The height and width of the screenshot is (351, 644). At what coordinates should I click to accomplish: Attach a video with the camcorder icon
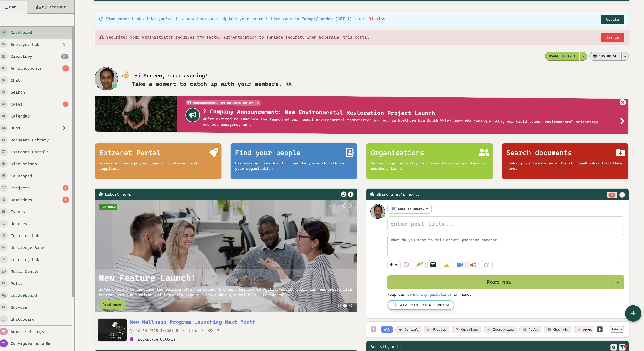click(x=460, y=265)
